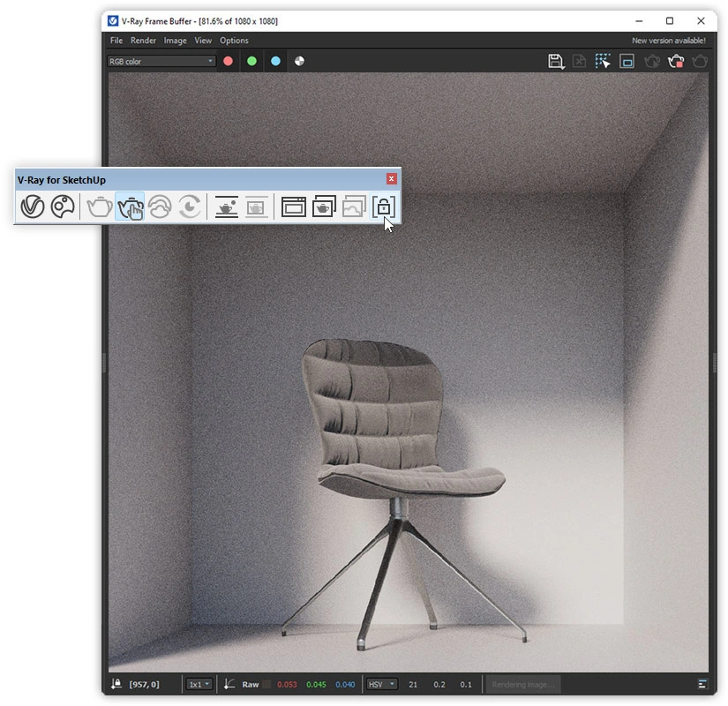Toggle the blue color channel
This screenshot has height=706, width=728.
coord(275,60)
